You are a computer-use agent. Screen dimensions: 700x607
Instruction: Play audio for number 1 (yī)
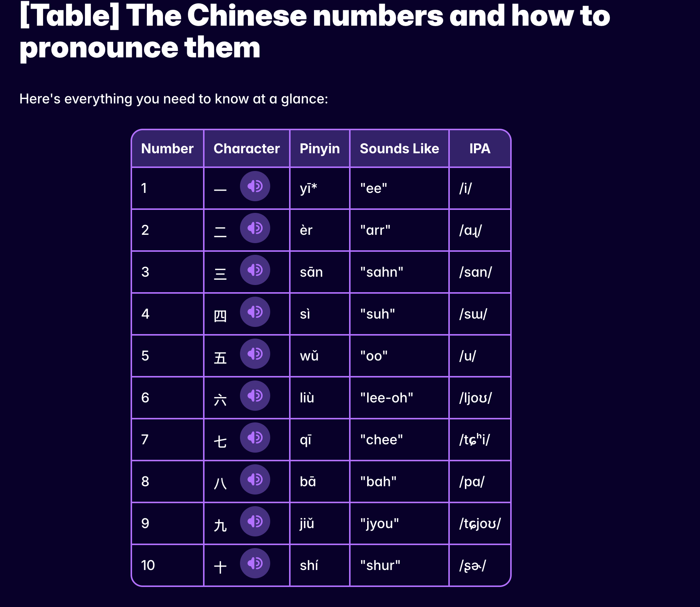[255, 186]
